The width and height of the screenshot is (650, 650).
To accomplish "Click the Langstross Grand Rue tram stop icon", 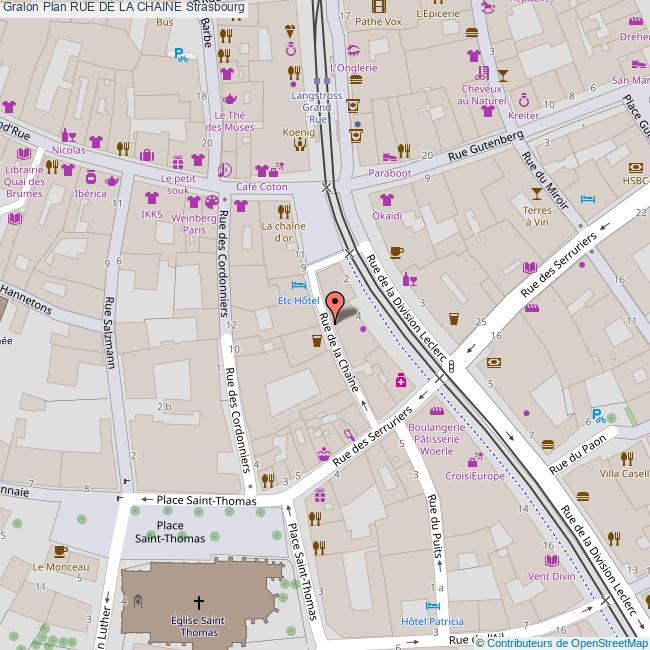I will [x=319, y=82].
